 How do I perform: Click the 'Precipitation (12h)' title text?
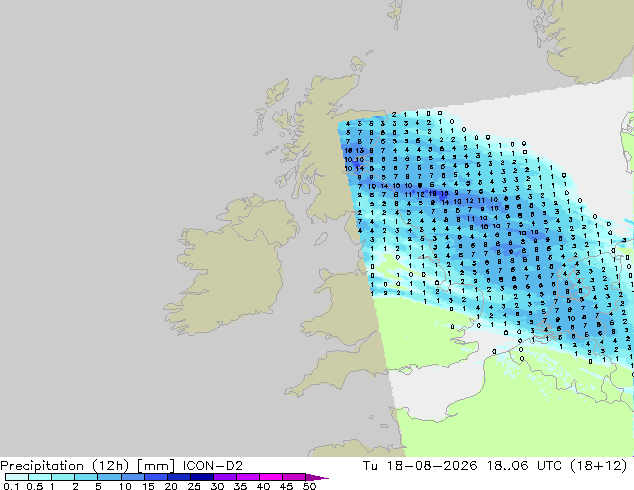point(65,466)
